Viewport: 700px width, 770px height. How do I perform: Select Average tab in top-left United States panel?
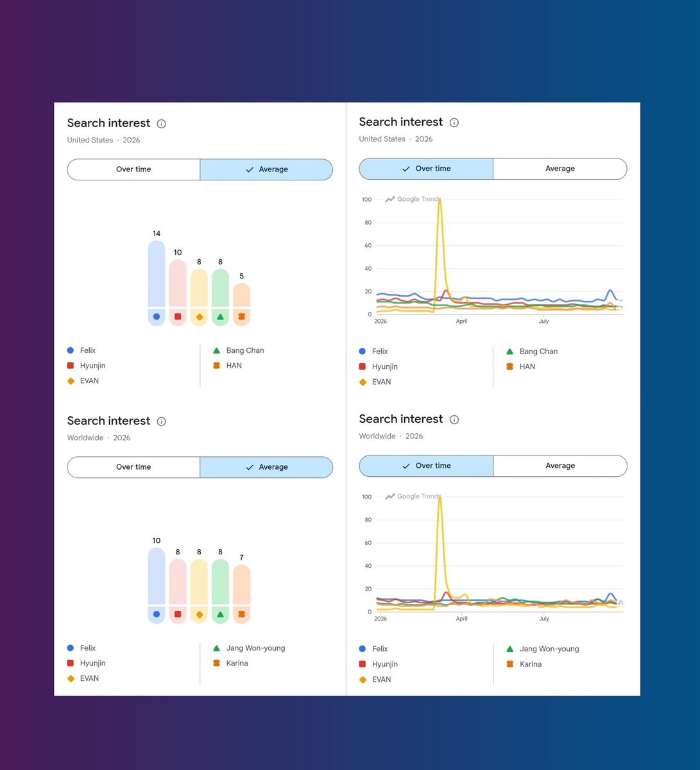[x=266, y=169]
